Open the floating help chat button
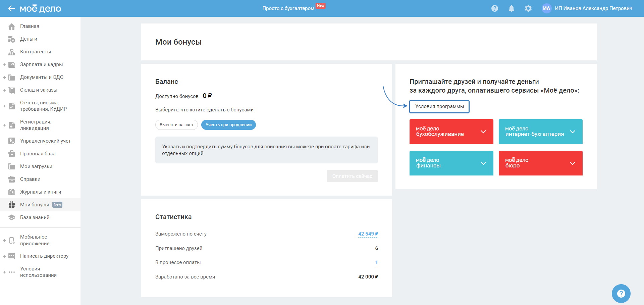Screen dimensions: 644x305 (621, 294)
